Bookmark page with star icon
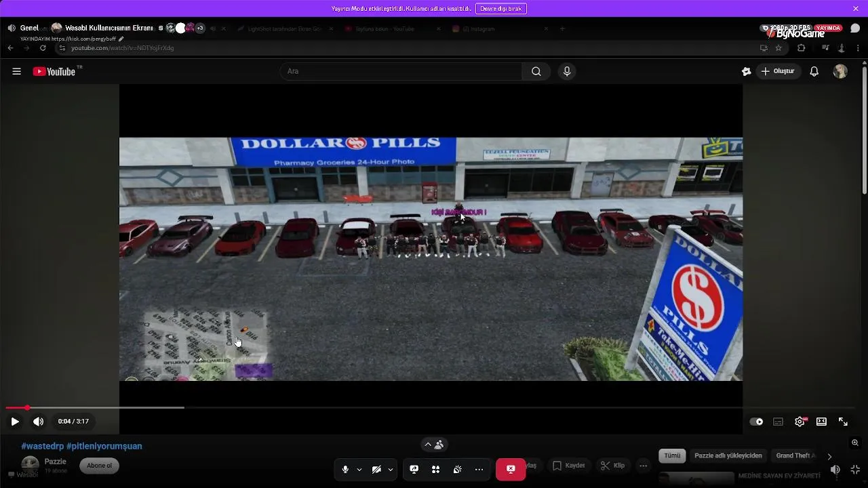 [778, 48]
